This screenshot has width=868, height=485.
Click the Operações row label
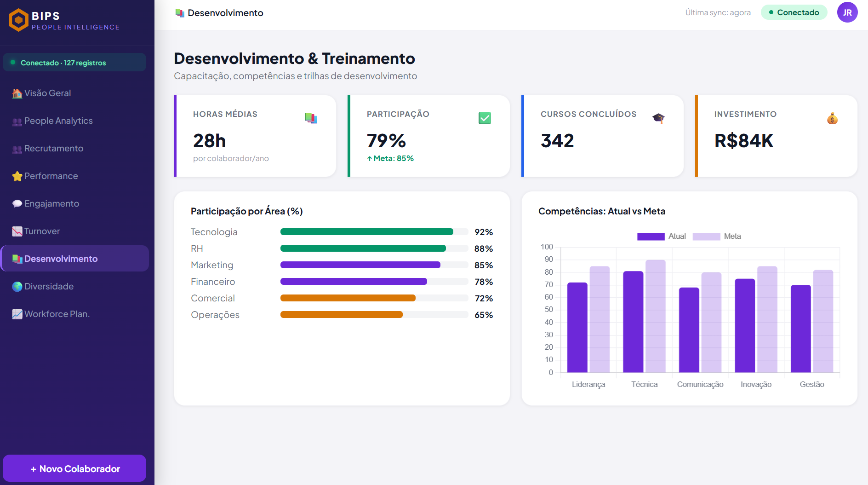click(x=215, y=315)
